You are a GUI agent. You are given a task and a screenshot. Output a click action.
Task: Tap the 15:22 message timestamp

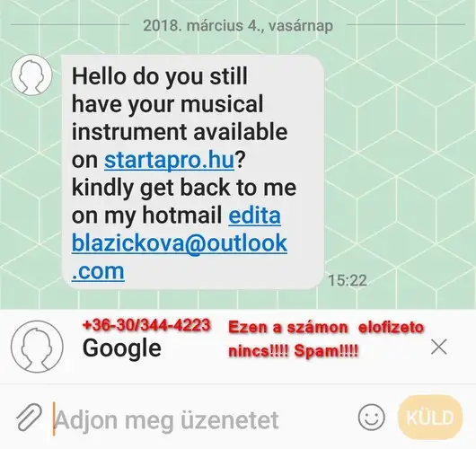348,280
